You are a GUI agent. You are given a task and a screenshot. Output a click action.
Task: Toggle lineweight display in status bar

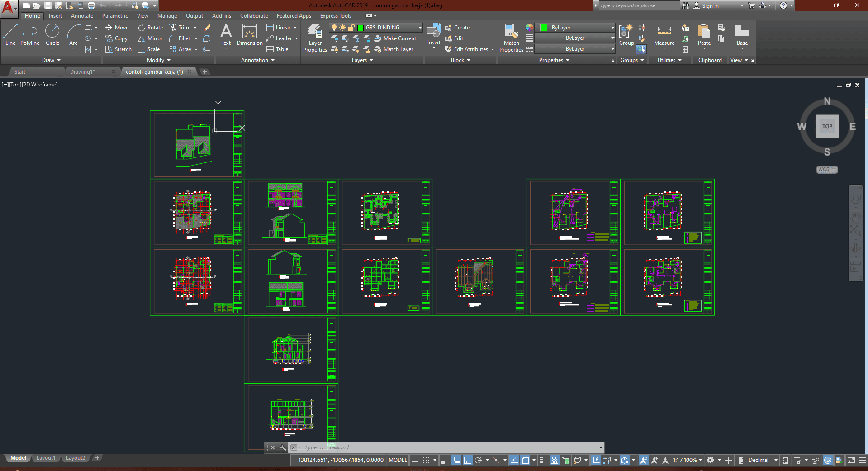[543, 460]
